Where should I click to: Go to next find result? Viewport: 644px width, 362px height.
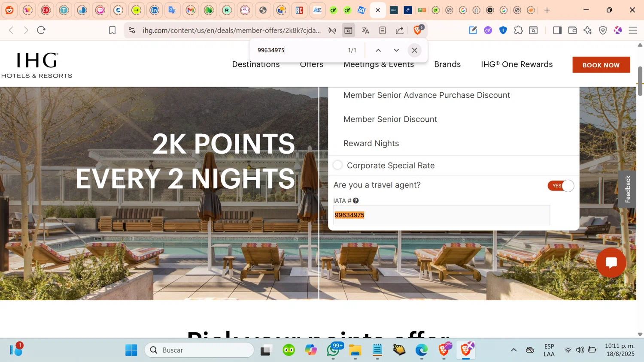click(x=396, y=50)
